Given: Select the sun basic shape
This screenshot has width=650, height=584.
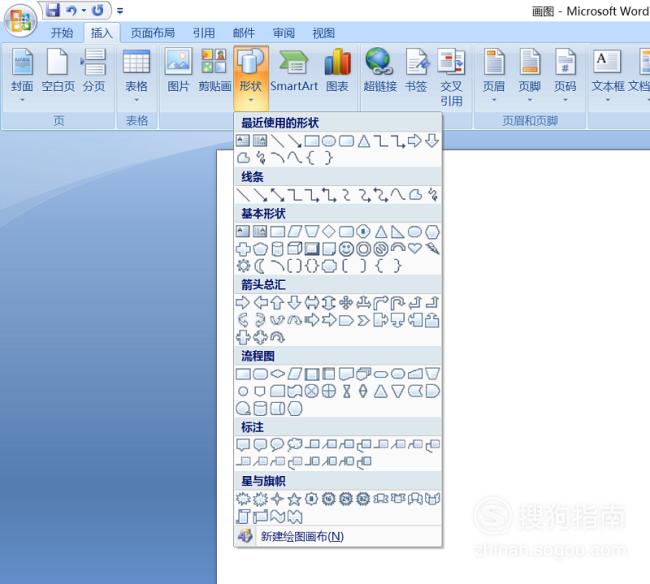Looking at the screenshot, I should (x=243, y=266).
